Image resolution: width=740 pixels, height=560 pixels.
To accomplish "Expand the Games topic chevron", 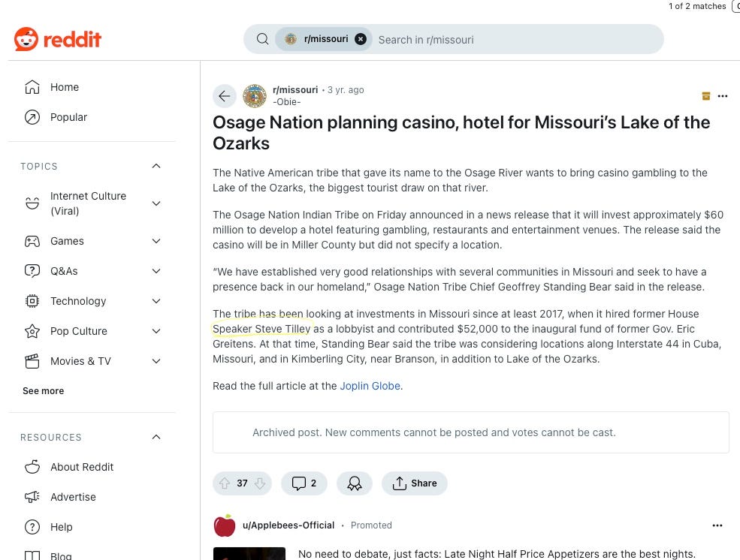I will (156, 242).
